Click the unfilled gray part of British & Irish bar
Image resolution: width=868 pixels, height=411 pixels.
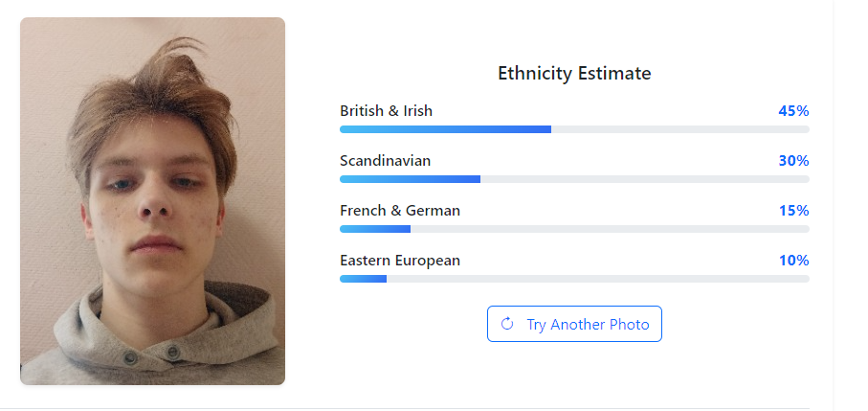(679, 129)
